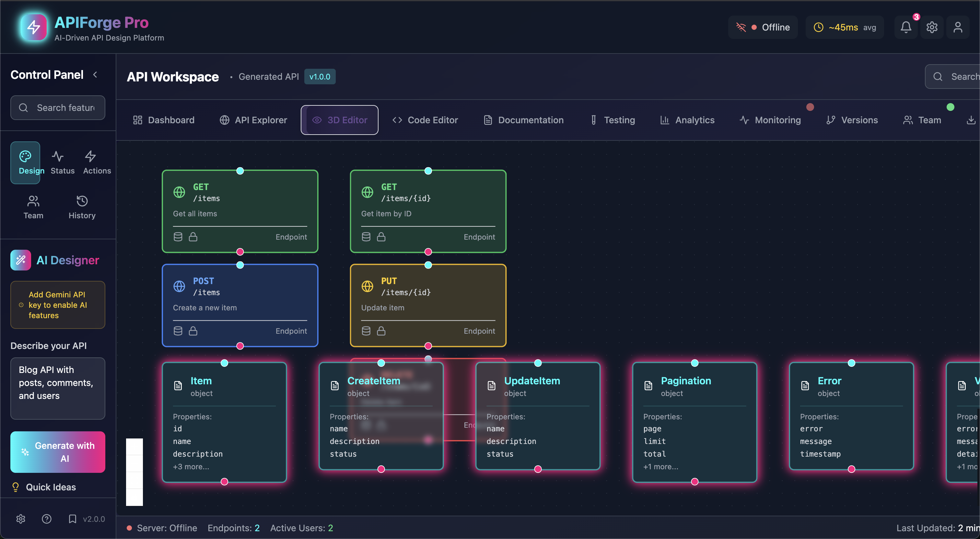Open the user profile icon
Screen dimensions: 980x539
pos(958,28)
